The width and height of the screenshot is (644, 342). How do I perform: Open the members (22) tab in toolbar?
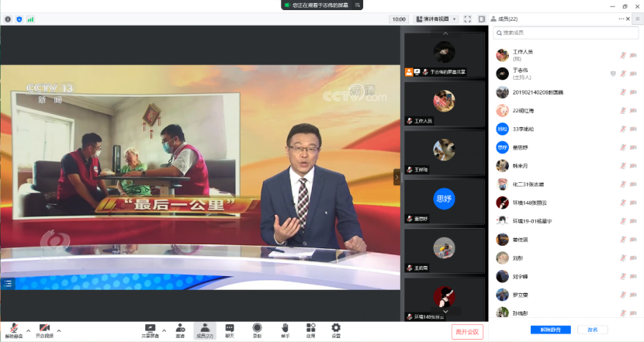pos(205,330)
